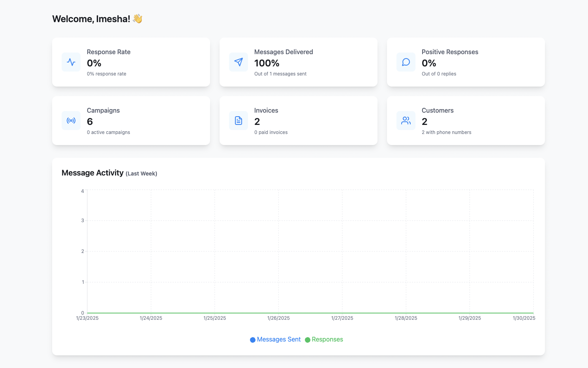This screenshot has height=368, width=588.
Task: Click the Positive Responses chat bubble icon
Action: [x=406, y=62]
